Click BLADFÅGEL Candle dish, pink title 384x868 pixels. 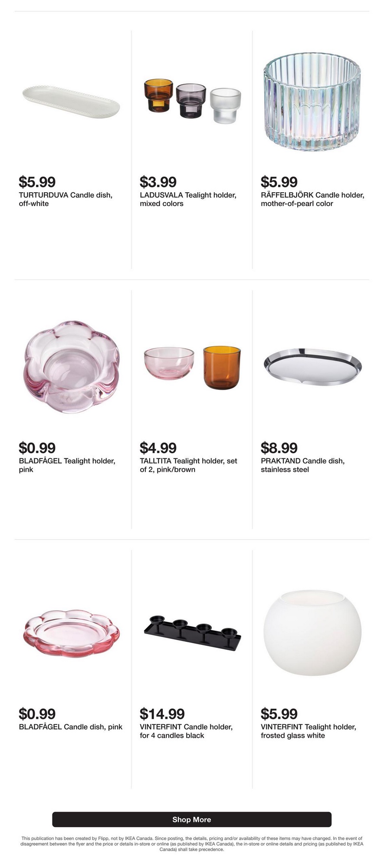coord(71,727)
